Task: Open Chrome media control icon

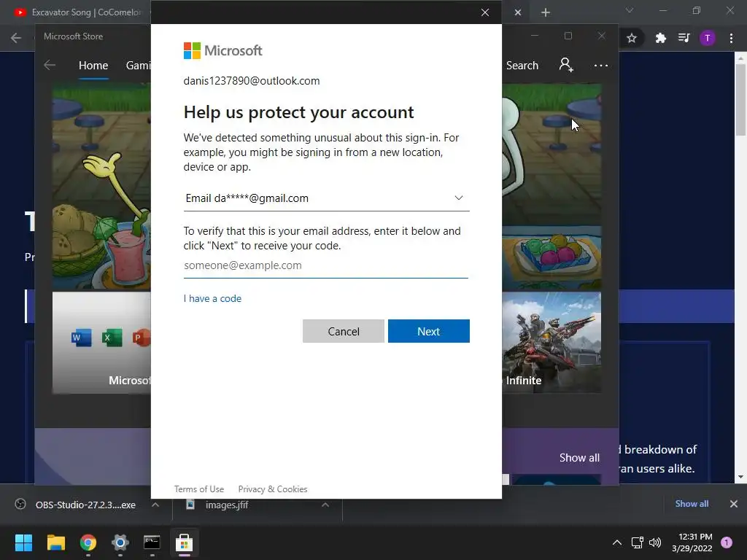Action: (x=684, y=38)
